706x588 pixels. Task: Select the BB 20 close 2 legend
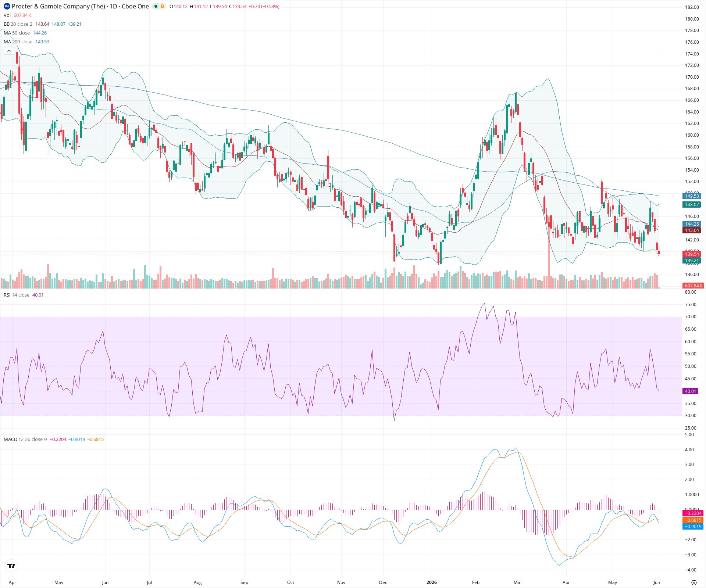click(x=18, y=24)
